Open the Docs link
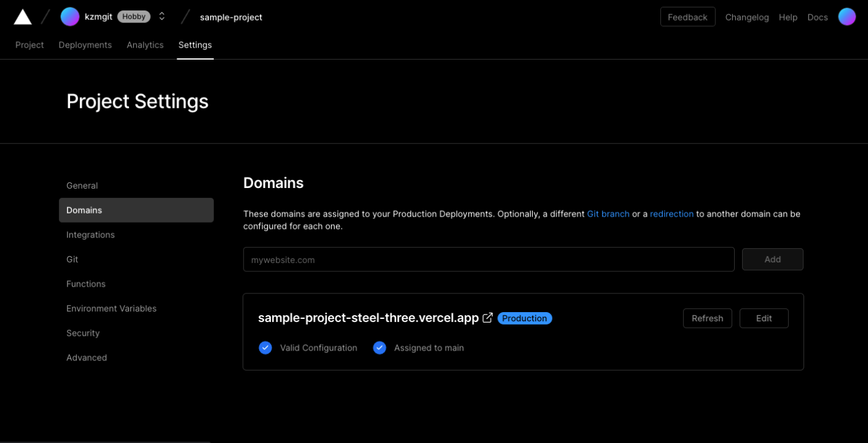This screenshot has height=443, width=868. (x=818, y=17)
